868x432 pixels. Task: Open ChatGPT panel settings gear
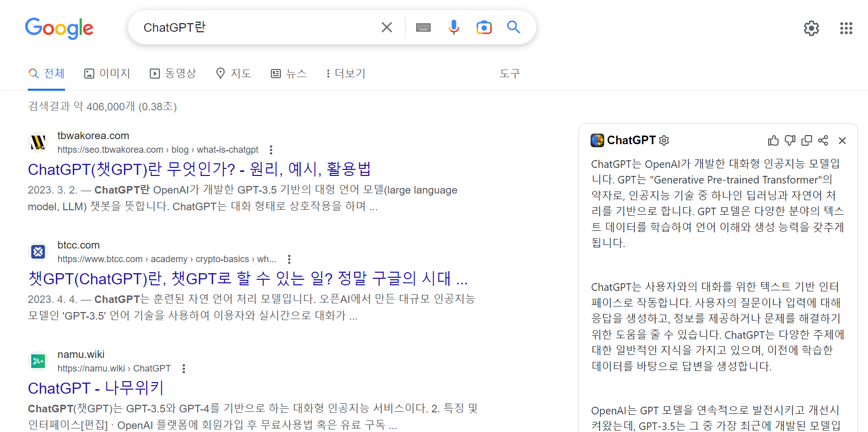pos(664,140)
